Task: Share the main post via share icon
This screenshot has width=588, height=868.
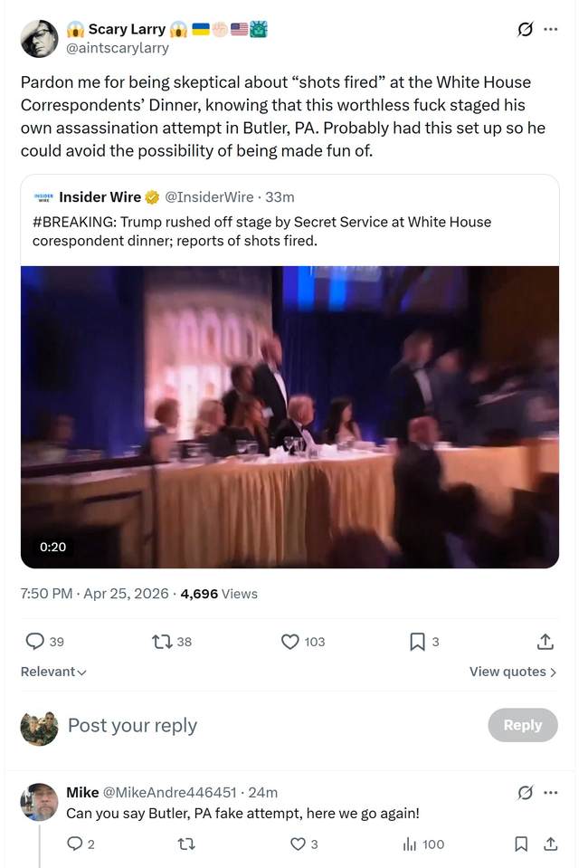Action: coord(545,642)
